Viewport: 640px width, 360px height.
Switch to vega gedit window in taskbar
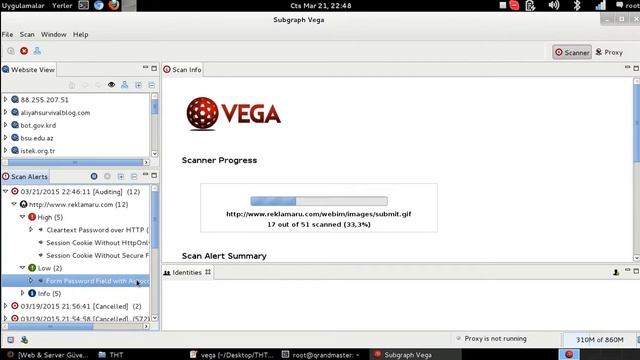click(x=232, y=355)
